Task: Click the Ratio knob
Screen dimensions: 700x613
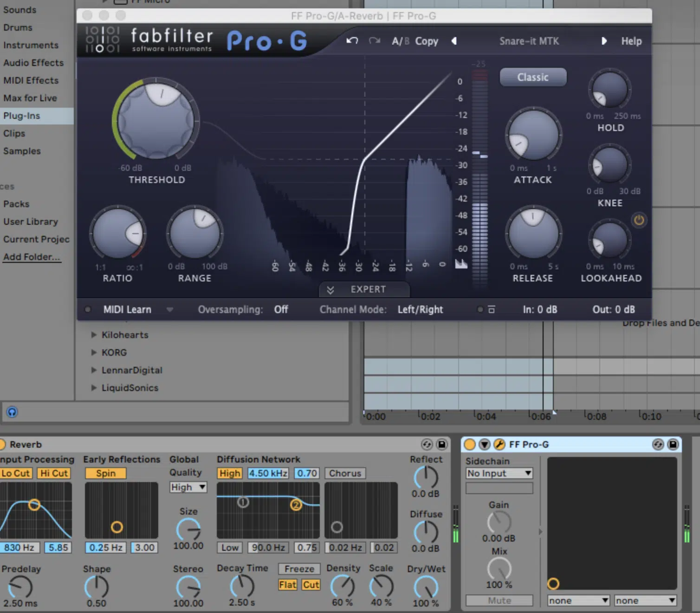Action: (x=117, y=234)
